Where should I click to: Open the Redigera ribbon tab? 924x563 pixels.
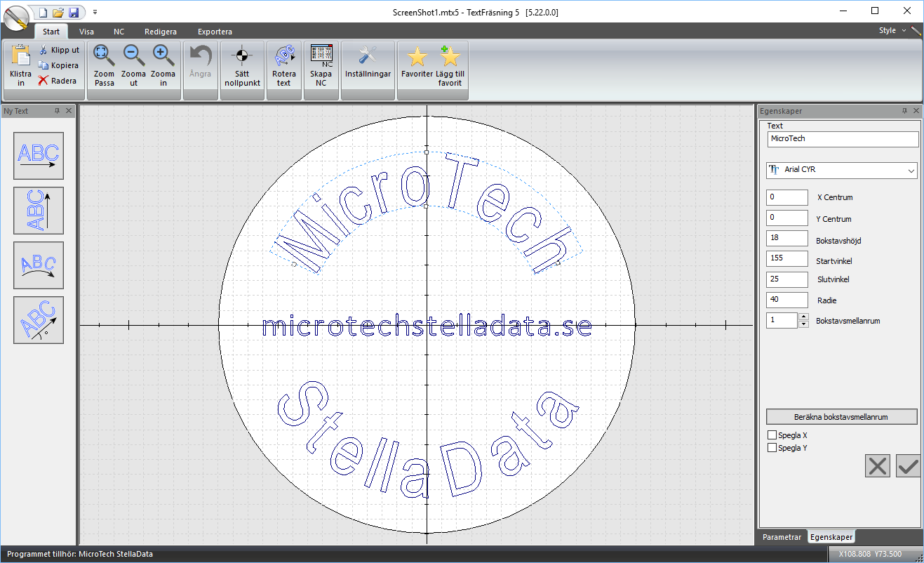(161, 32)
